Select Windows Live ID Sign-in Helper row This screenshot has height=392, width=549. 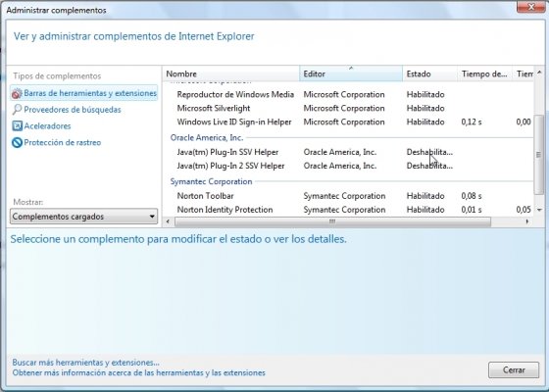[348, 122]
